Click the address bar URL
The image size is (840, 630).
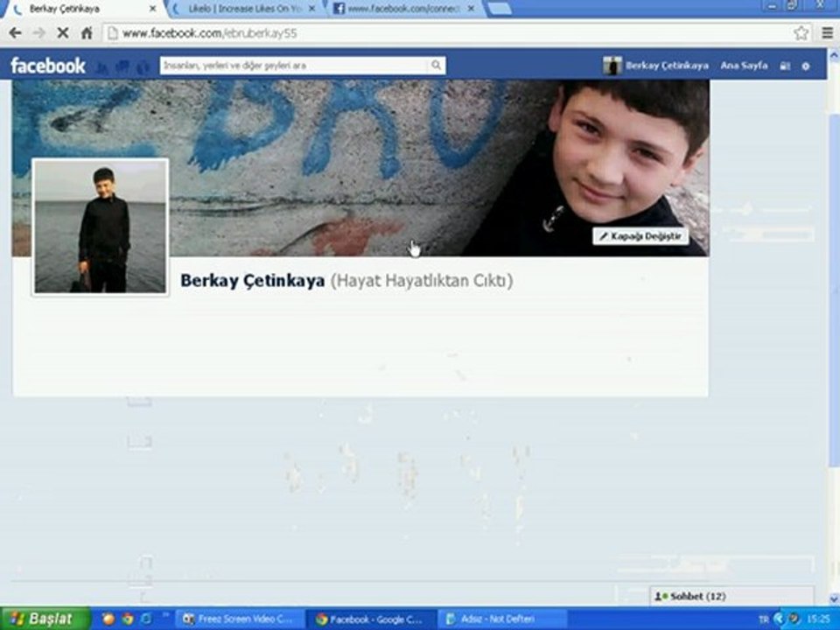click(209, 33)
